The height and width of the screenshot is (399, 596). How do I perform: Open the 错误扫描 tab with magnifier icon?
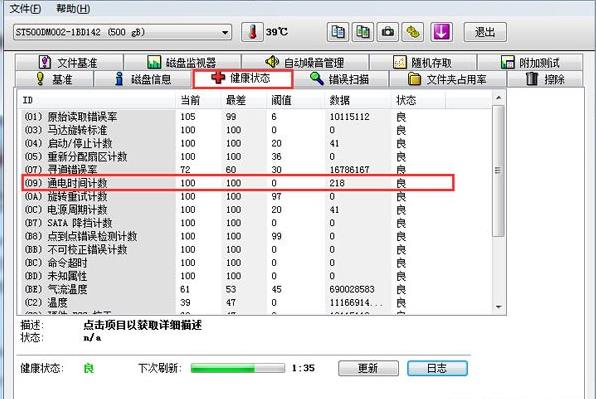pos(340,79)
